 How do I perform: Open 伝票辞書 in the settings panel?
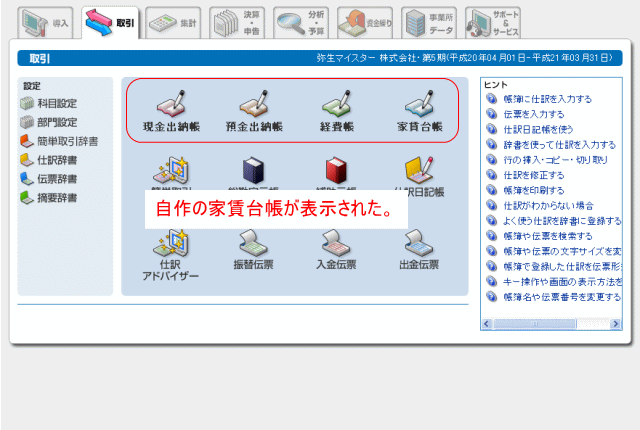(x=49, y=179)
